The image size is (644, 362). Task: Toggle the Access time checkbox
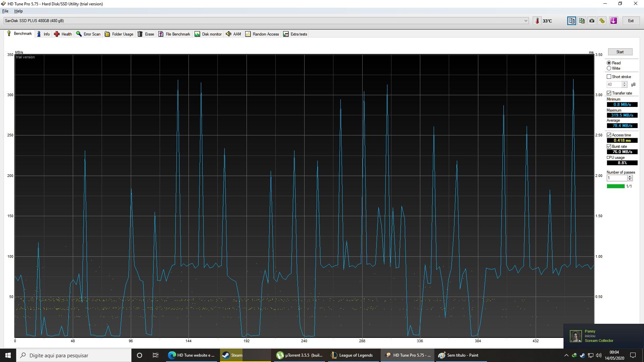pos(609,135)
